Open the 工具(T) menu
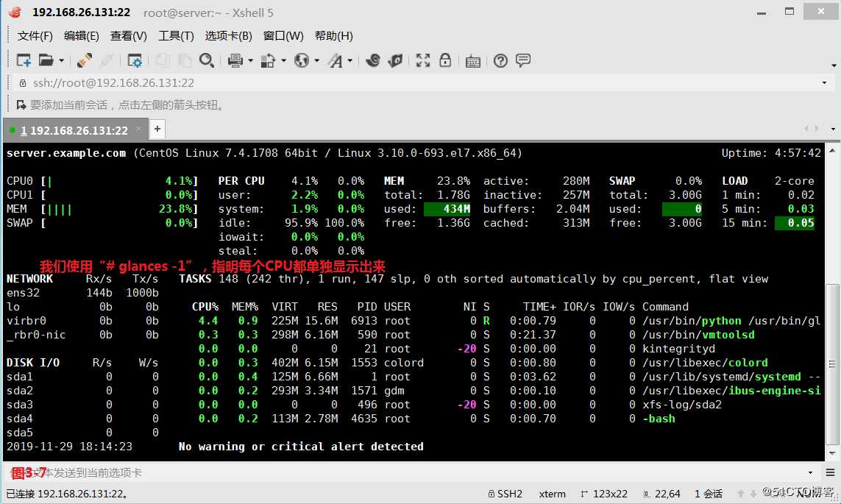 point(176,36)
